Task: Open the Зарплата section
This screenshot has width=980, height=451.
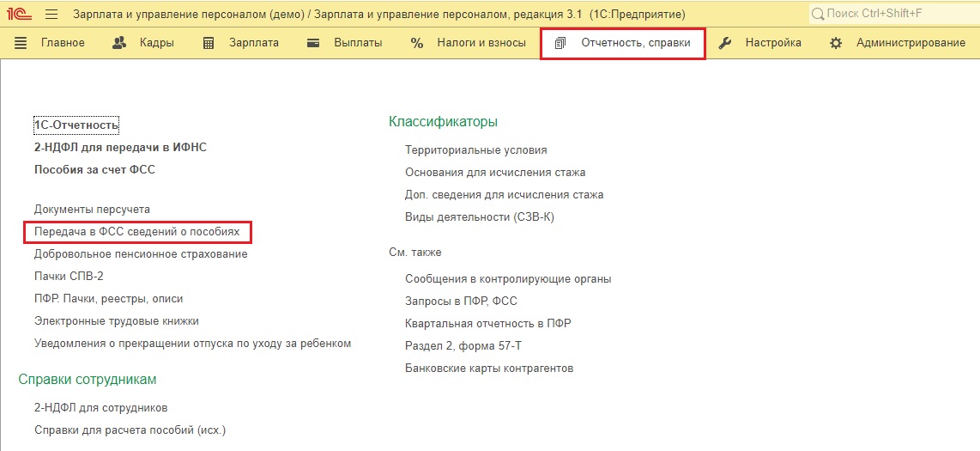Action: coord(254,43)
